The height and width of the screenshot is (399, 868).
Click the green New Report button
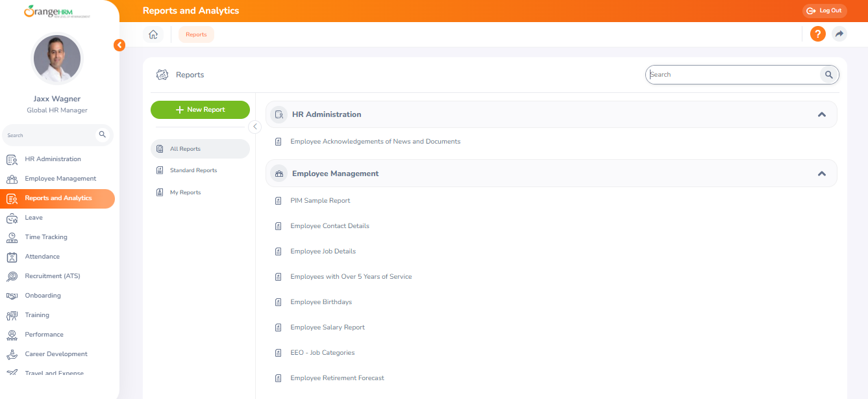[200, 110]
